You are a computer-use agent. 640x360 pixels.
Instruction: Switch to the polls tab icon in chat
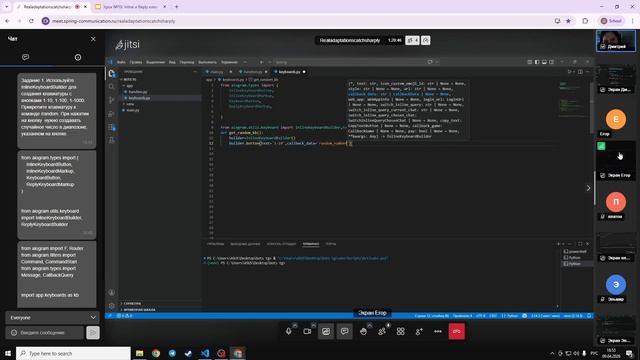click(x=78, y=57)
